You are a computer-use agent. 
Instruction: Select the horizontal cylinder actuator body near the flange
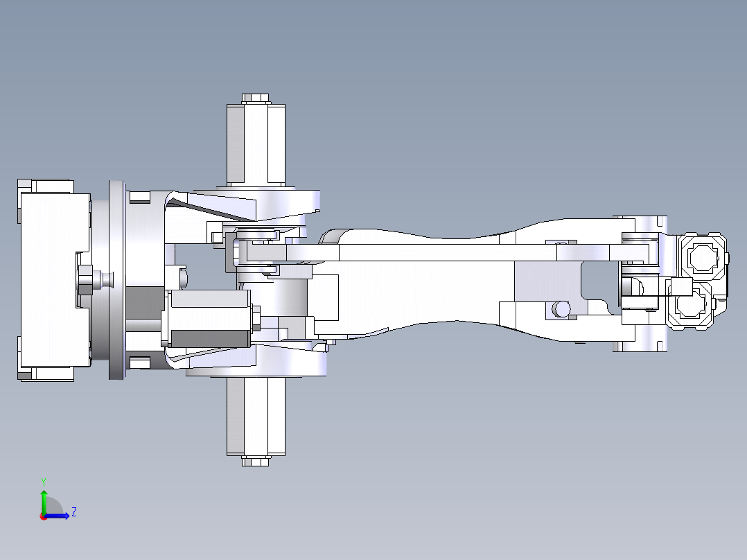[x=209, y=318]
